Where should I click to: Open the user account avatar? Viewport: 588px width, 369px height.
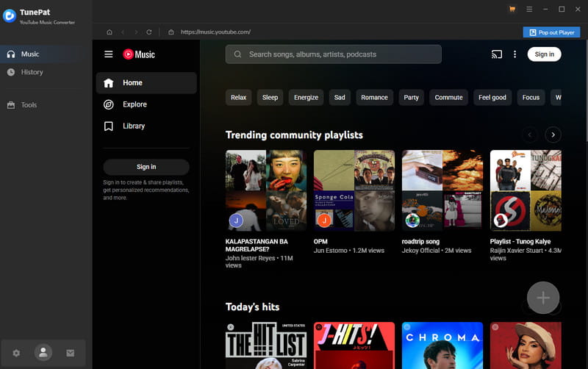point(43,353)
